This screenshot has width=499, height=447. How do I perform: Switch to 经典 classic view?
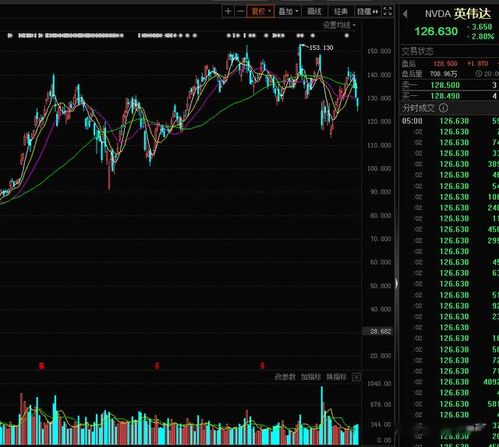coord(341,12)
